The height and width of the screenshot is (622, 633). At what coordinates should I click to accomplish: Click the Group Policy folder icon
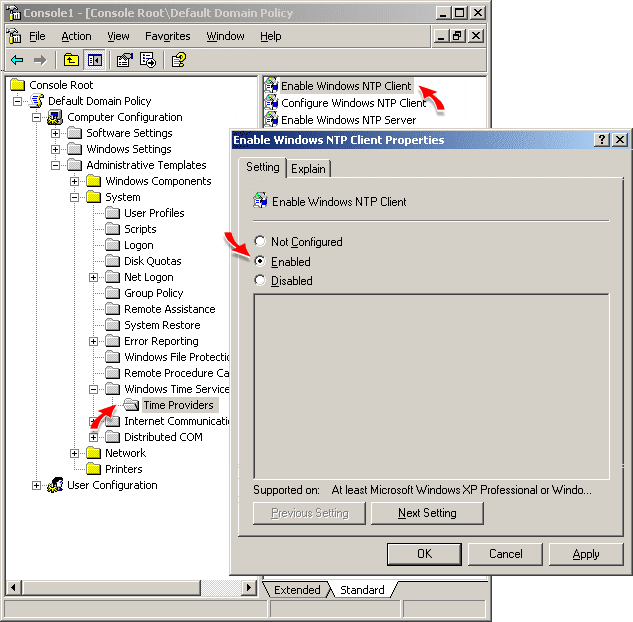113,293
